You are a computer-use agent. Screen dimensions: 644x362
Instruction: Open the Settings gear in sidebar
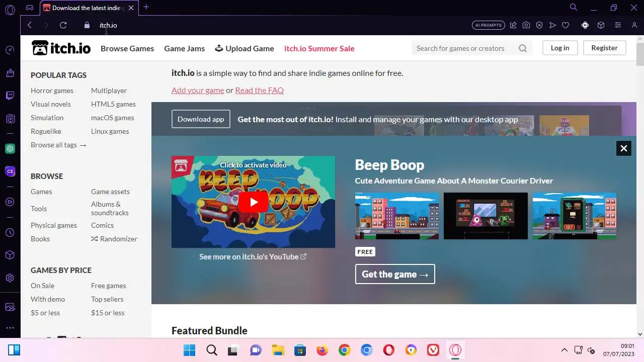[10, 278]
